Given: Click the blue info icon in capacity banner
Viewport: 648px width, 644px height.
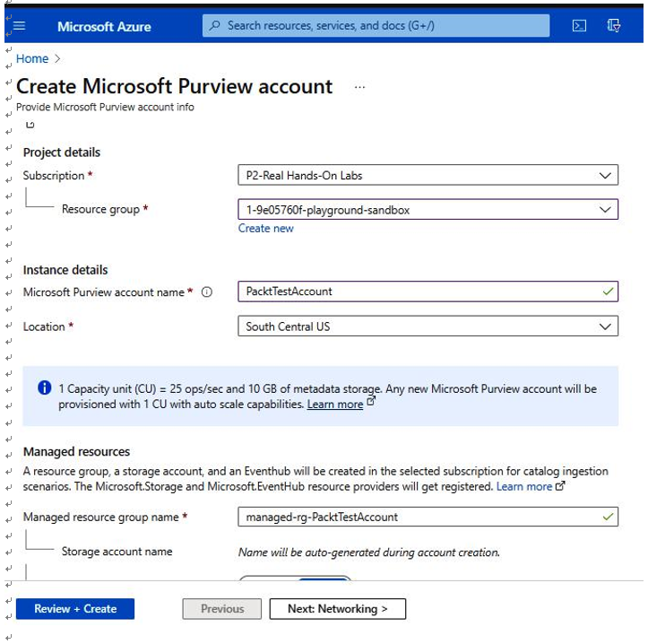Looking at the screenshot, I should point(44,388).
